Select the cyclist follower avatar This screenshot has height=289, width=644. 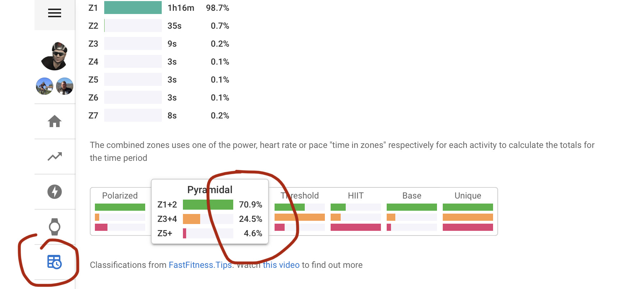(45, 86)
